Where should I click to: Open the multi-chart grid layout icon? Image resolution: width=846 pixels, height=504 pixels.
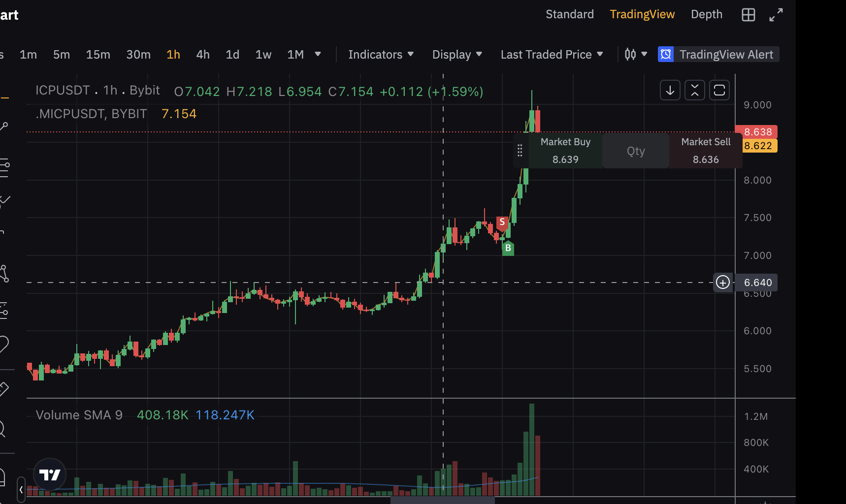pos(748,15)
